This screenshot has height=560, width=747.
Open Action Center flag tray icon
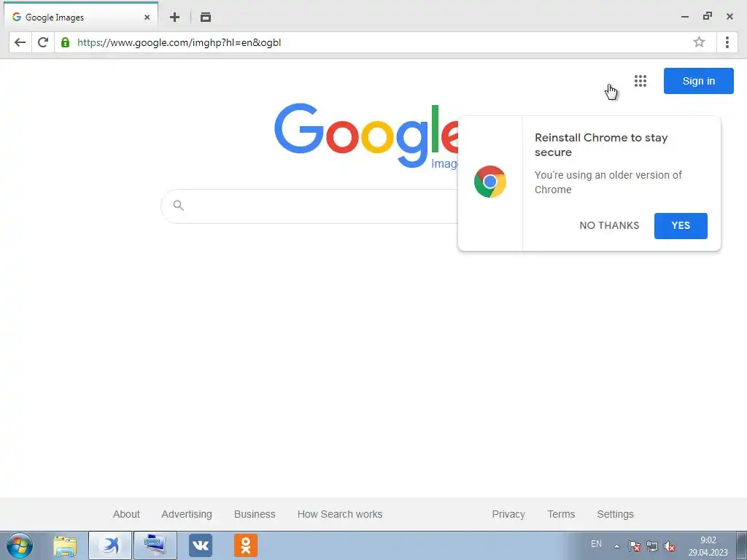click(x=634, y=546)
